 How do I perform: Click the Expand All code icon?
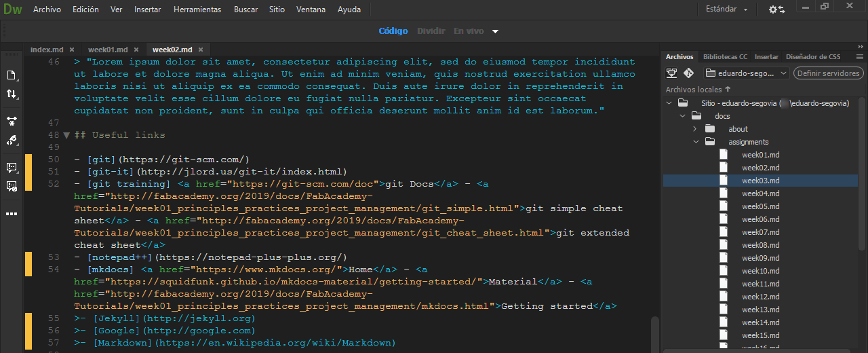(x=12, y=121)
